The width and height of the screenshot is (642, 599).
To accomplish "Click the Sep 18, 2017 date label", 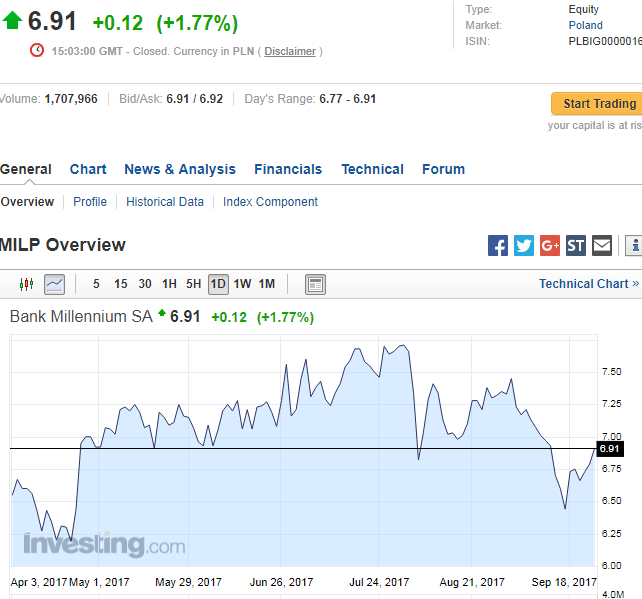I will (564, 582).
